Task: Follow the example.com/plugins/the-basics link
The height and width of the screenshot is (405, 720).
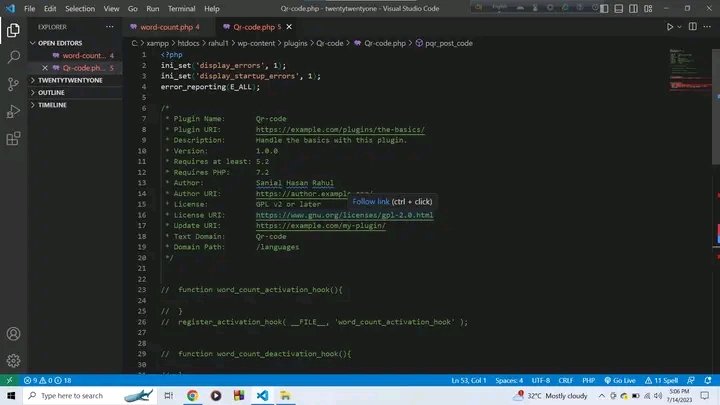Action: [x=340, y=129]
